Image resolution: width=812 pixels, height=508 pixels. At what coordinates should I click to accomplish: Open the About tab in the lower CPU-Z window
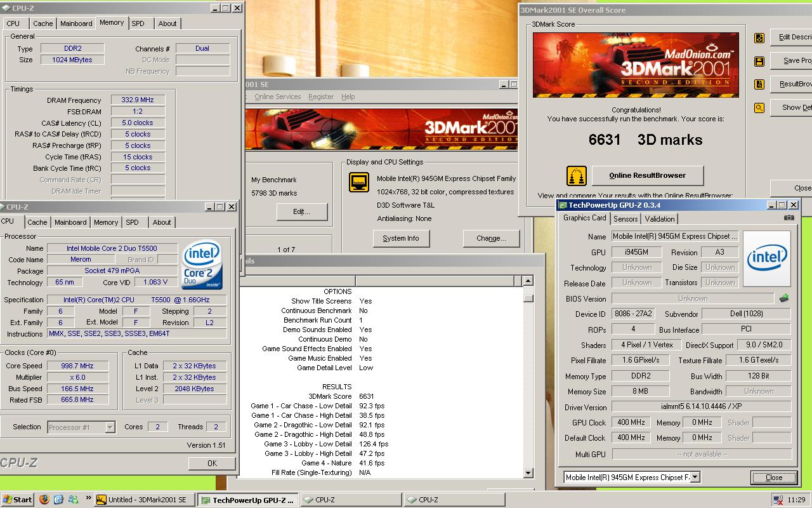(x=162, y=222)
